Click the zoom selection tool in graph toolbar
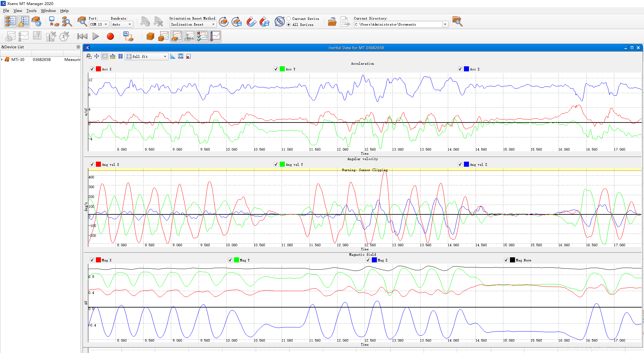 coord(89,56)
